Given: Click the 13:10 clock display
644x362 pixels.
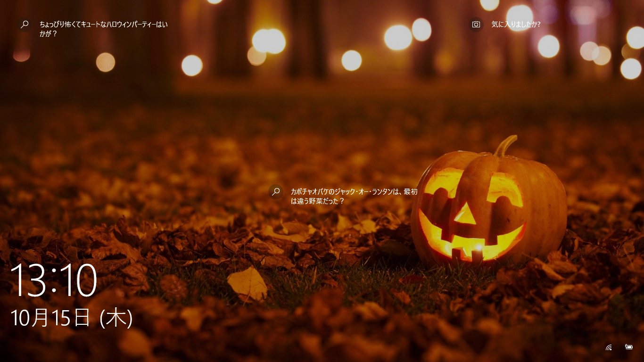Looking at the screenshot, I should 53,281.
